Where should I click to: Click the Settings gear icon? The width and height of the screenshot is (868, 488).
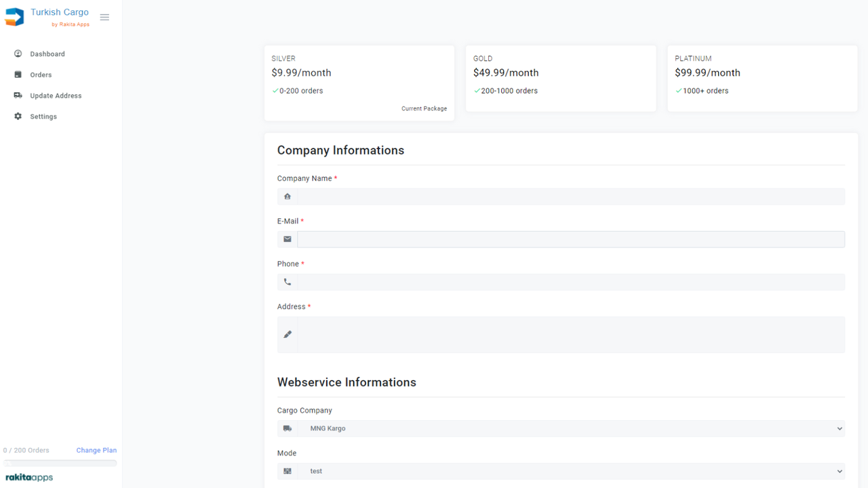click(x=18, y=117)
